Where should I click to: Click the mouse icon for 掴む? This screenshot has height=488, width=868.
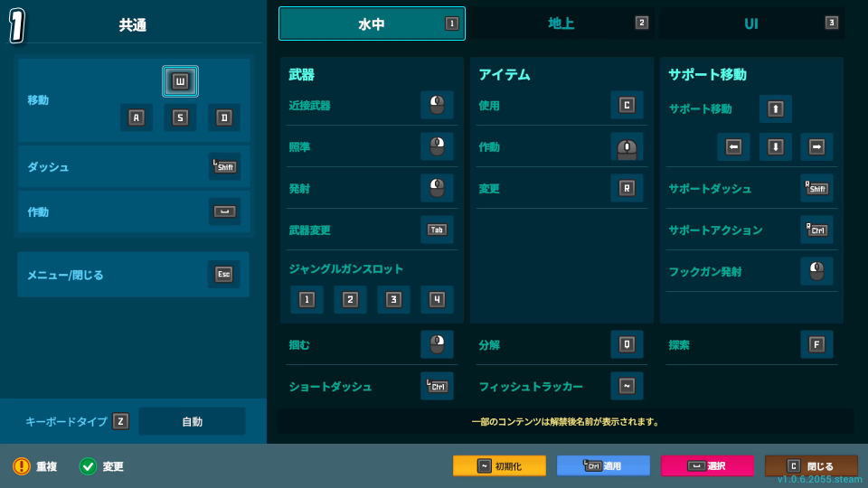click(437, 344)
